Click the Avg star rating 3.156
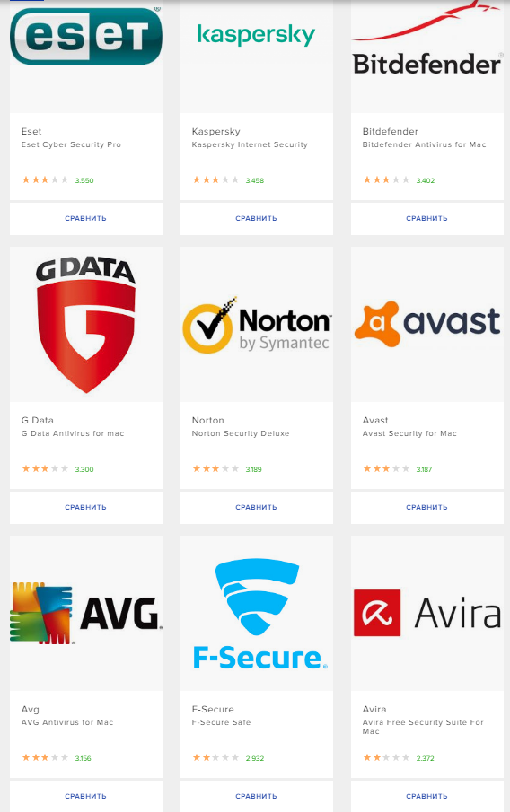The width and height of the screenshot is (510, 812). [56, 758]
